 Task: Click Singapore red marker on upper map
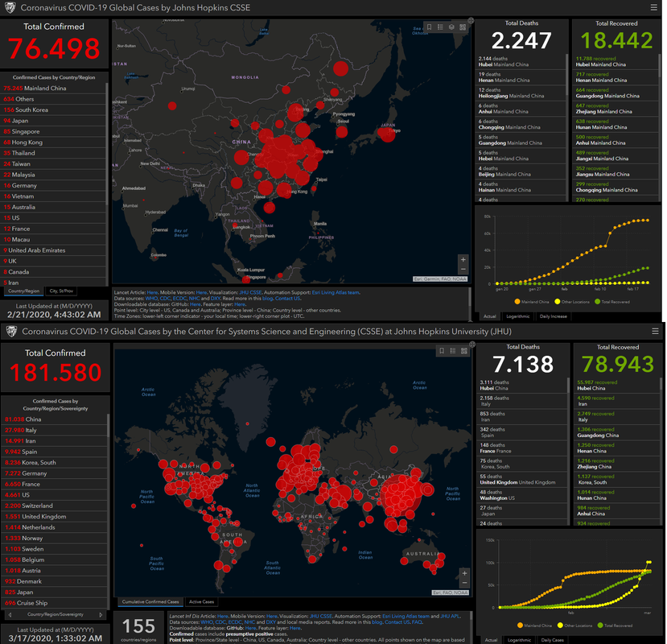click(x=246, y=279)
